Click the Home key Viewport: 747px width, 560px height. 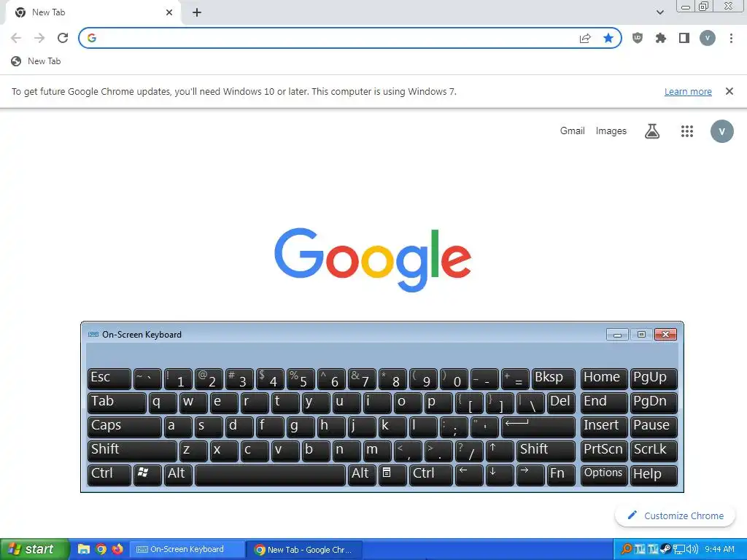point(604,379)
